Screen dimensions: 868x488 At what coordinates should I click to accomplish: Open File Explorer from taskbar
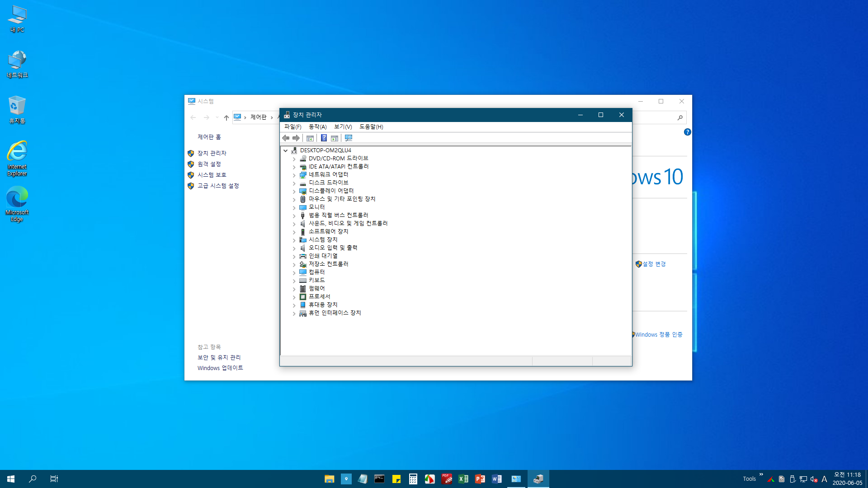tap(329, 479)
